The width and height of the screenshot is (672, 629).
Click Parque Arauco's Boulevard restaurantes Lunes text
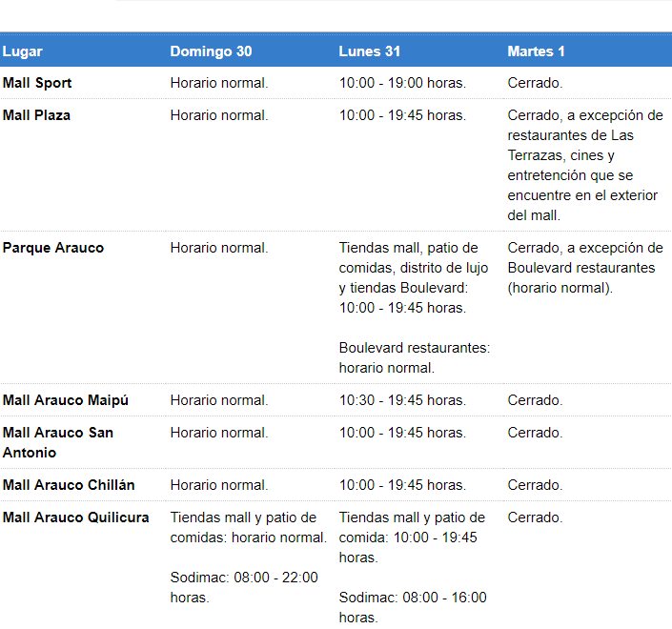point(415,357)
